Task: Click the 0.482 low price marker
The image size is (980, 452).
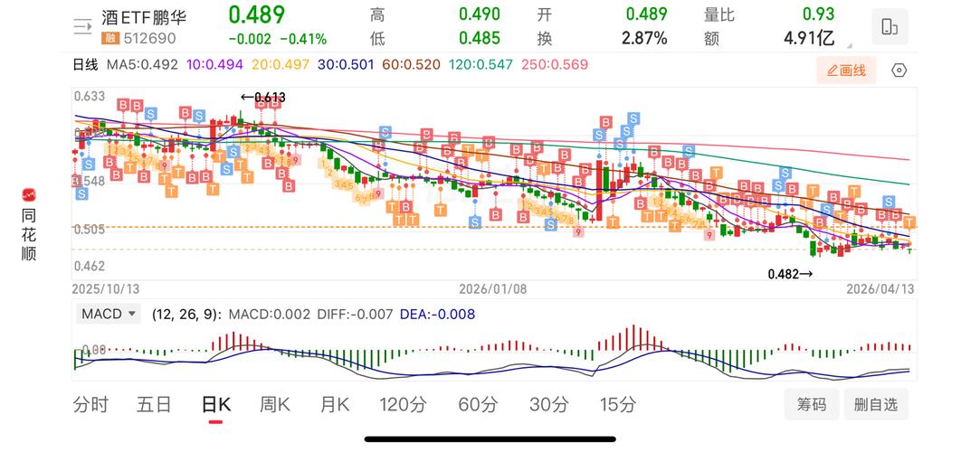Action: click(790, 273)
